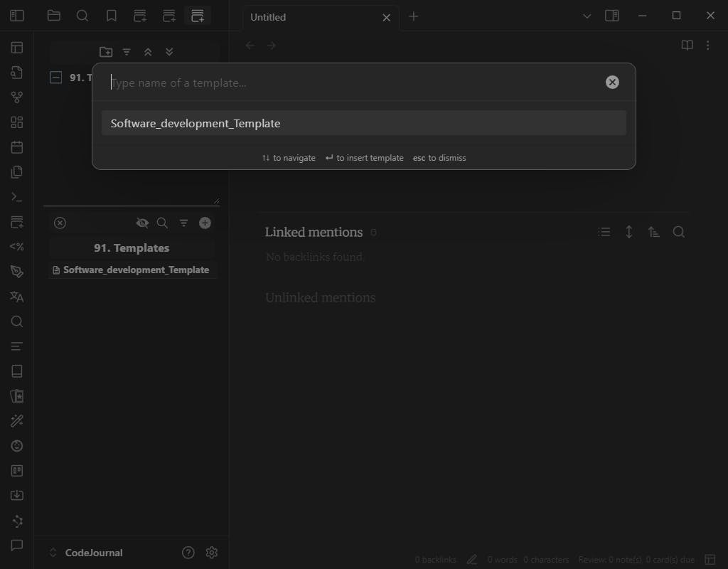The width and height of the screenshot is (728, 569).
Task: Click the magic wand ribbon icon
Action: click(17, 421)
